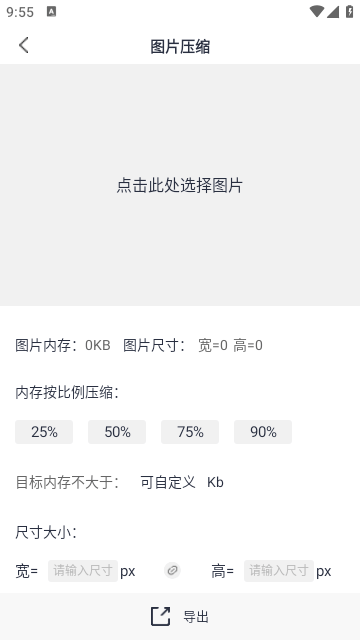Choose the 50% compression option
This screenshot has height=640, width=360.
[x=117, y=432]
